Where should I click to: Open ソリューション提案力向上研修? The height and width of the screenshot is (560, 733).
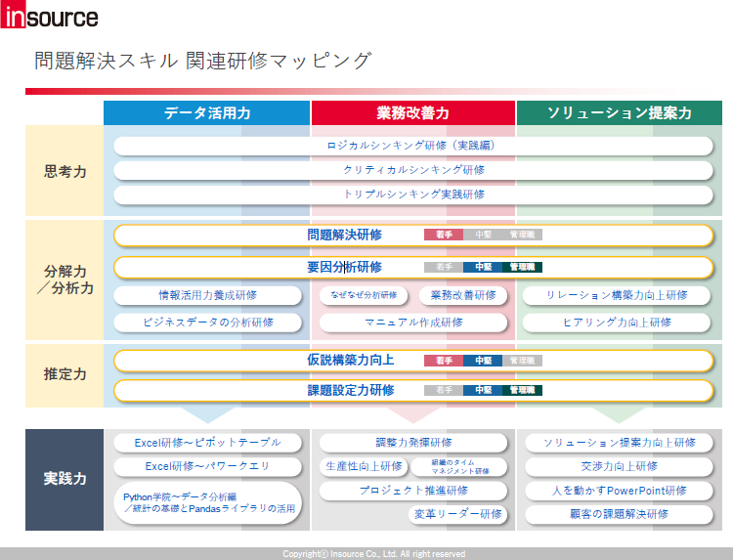620,443
